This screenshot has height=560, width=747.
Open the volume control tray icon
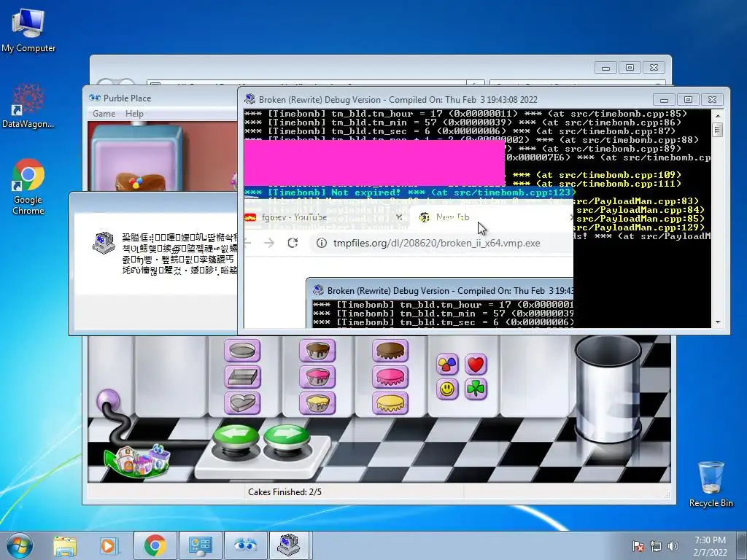[673, 546]
